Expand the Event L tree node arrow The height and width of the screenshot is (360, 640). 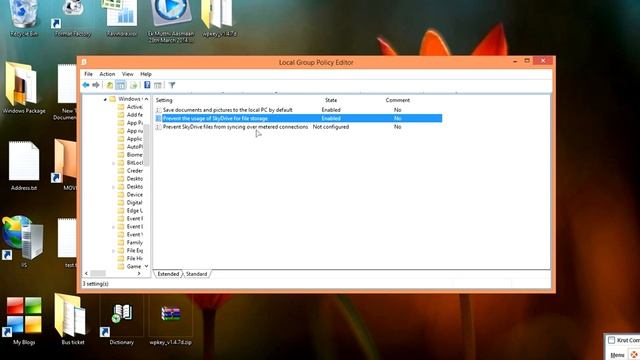[113, 227]
